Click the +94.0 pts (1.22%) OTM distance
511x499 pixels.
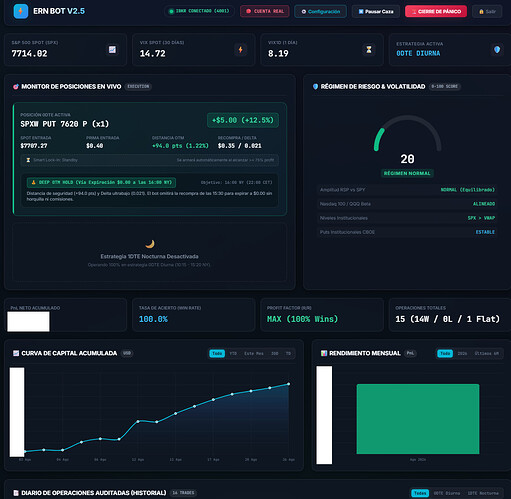[180, 146]
